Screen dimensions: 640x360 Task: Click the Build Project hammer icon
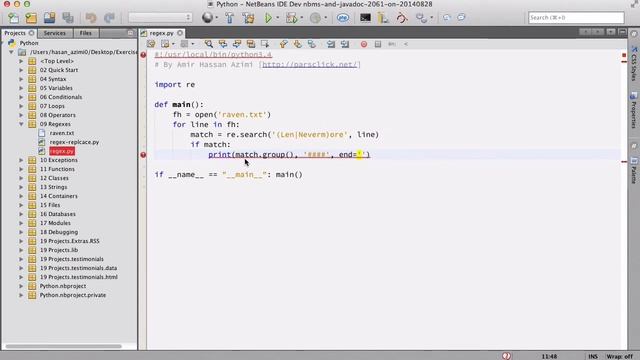point(230,18)
